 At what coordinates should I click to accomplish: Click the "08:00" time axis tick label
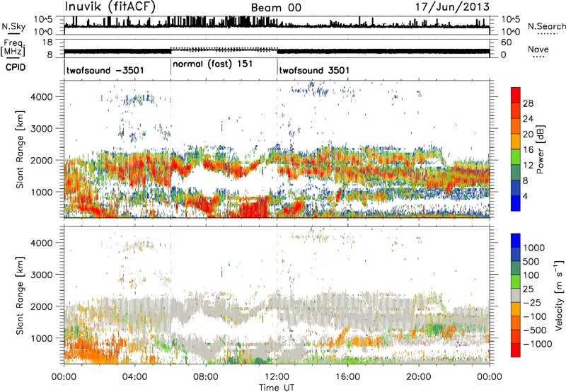(206, 377)
